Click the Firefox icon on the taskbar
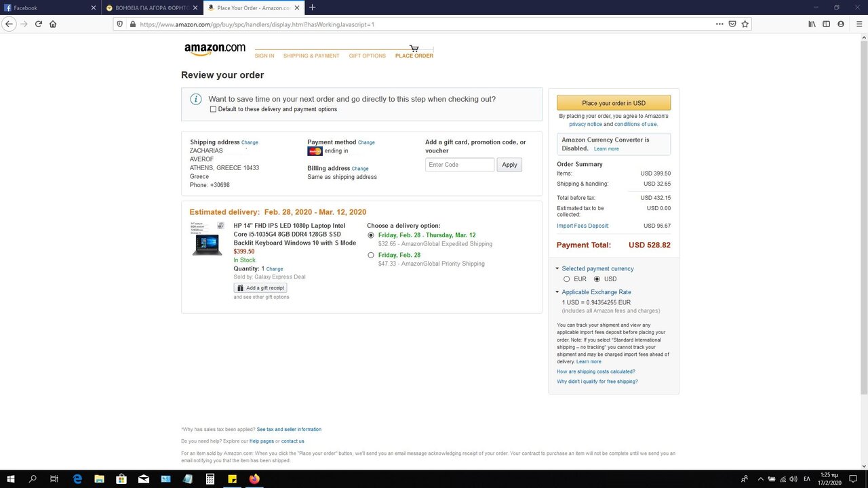868x488 pixels. pyautogui.click(x=254, y=479)
